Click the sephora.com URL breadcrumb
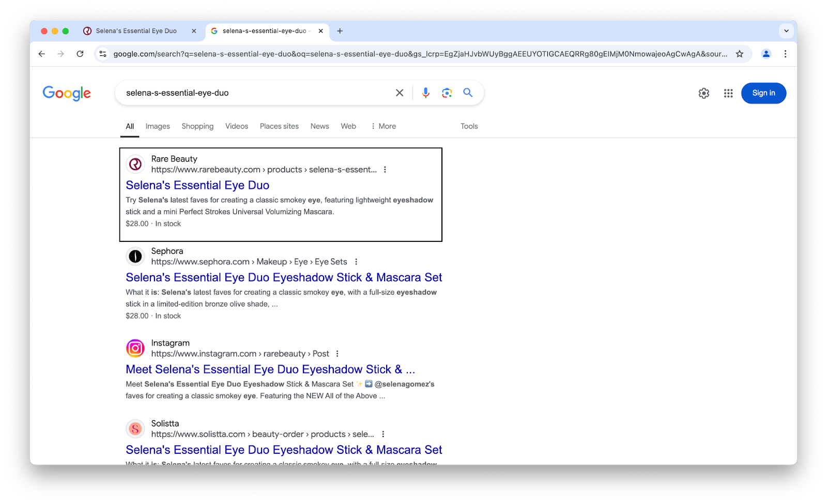 click(249, 262)
